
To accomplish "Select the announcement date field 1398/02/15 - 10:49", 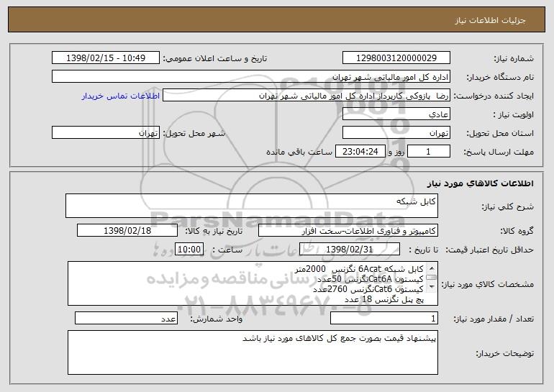I will (106, 58).
